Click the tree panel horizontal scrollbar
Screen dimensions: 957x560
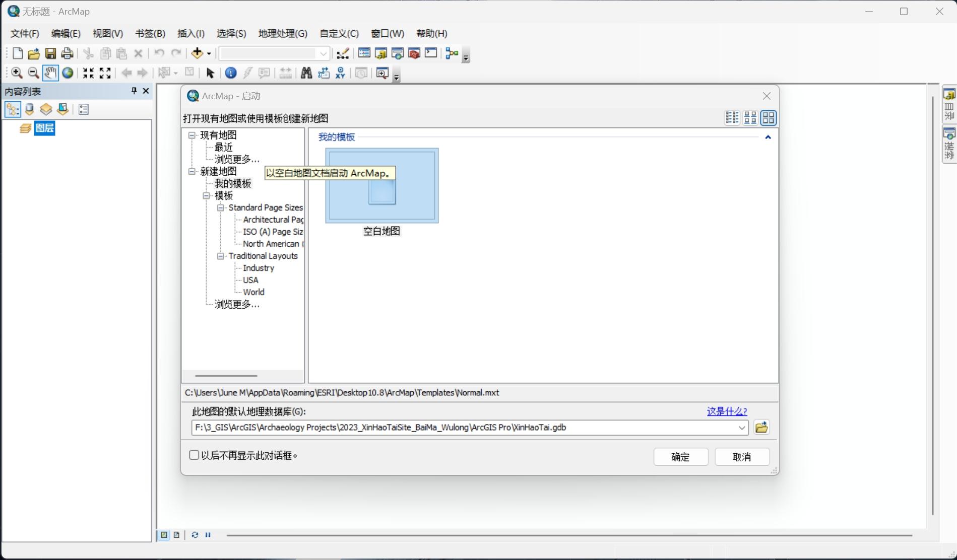pyautogui.click(x=226, y=376)
